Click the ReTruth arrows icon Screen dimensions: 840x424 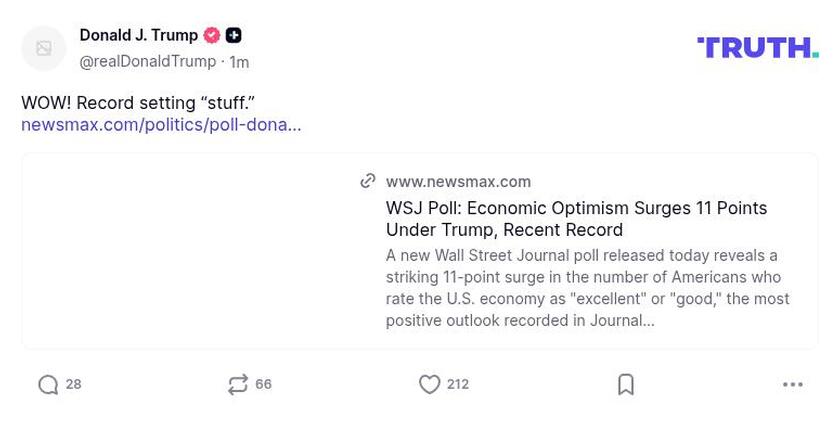[x=238, y=385]
